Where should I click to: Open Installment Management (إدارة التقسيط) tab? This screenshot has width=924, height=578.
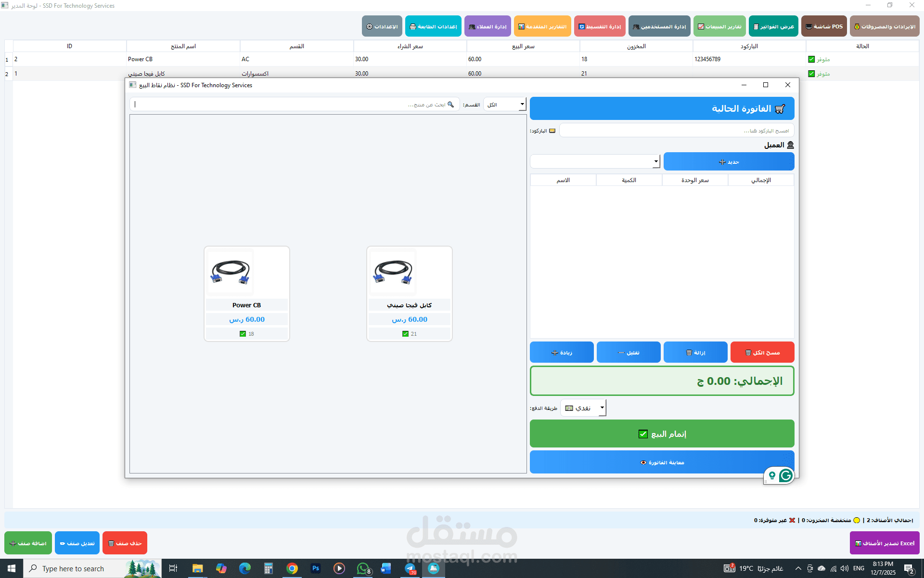(600, 26)
